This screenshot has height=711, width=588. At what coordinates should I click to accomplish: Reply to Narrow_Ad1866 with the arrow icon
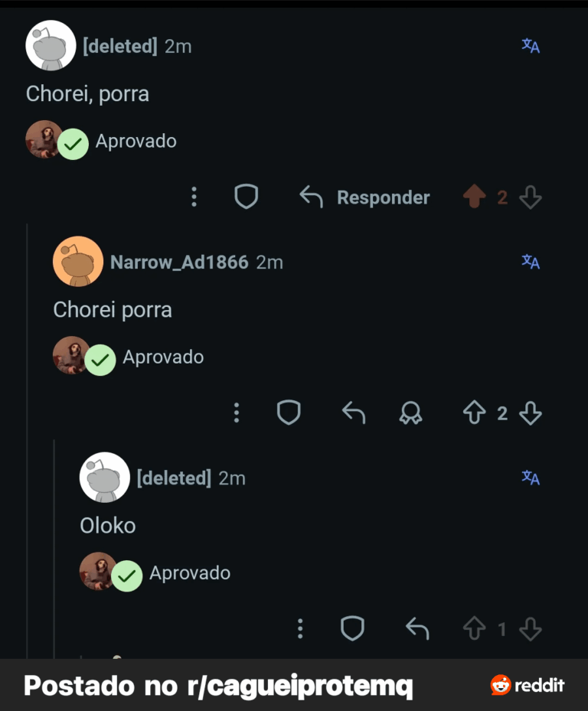tap(354, 413)
